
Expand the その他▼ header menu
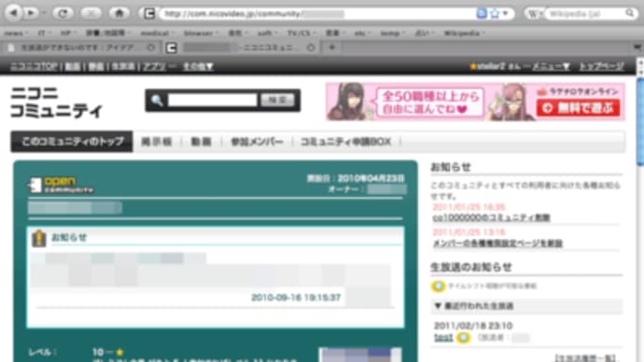point(198,66)
